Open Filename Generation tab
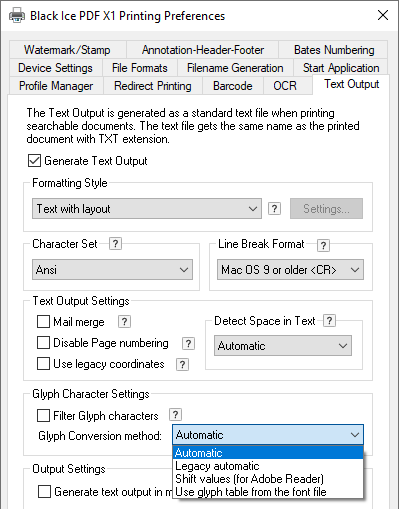399x509 pixels. 235,68
